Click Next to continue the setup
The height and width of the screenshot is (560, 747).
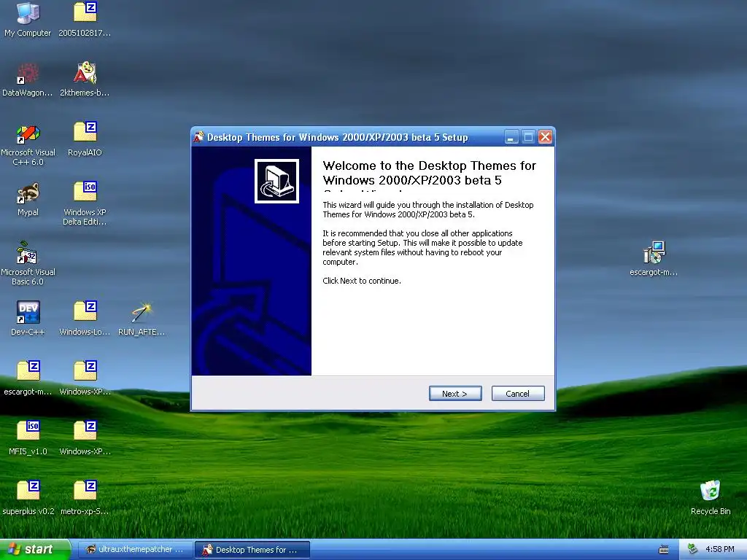[455, 393]
